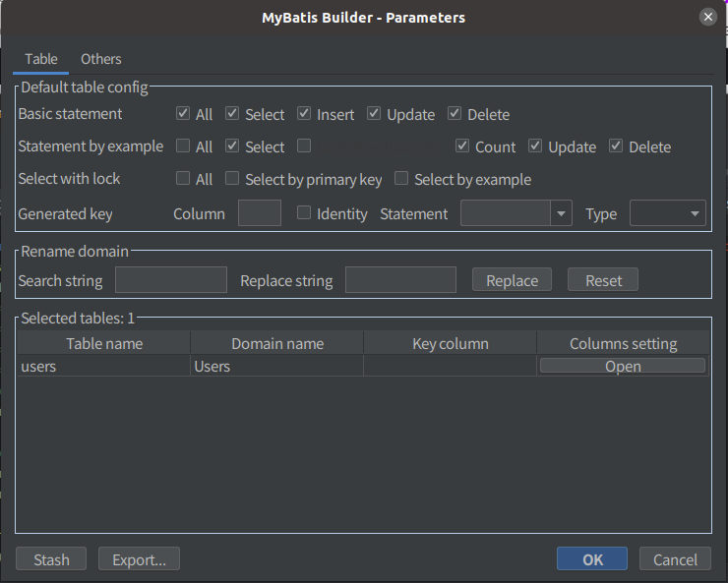Uncheck the Count checkbox
This screenshot has height=583, width=728.
[x=462, y=146]
